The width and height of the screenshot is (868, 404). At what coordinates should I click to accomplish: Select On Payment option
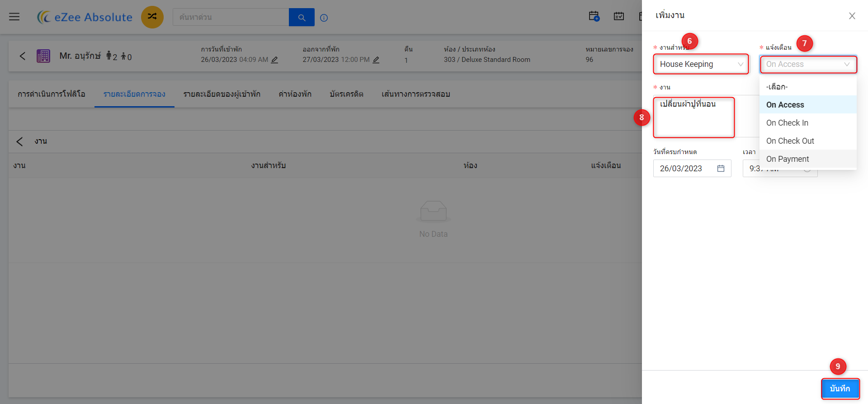[808, 159]
